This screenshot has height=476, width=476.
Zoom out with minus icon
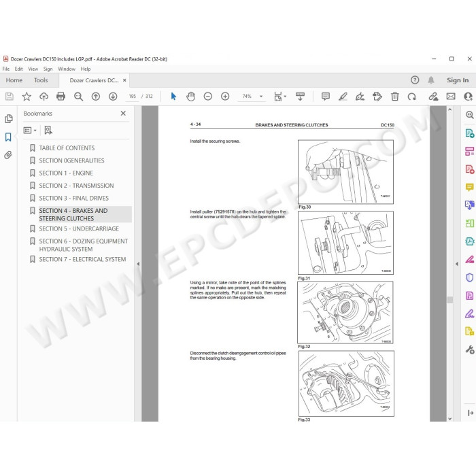[x=208, y=97]
